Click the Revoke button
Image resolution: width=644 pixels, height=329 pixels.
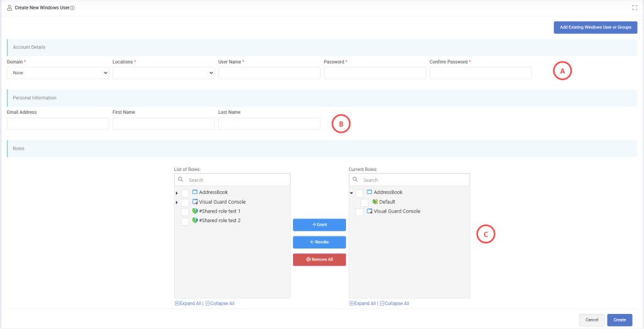tap(319, 242)
